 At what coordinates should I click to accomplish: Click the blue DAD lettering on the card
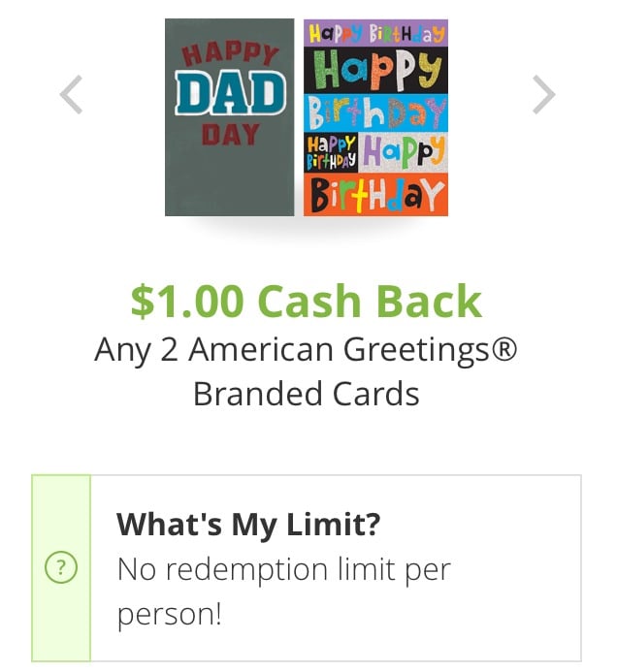(229, 94)
